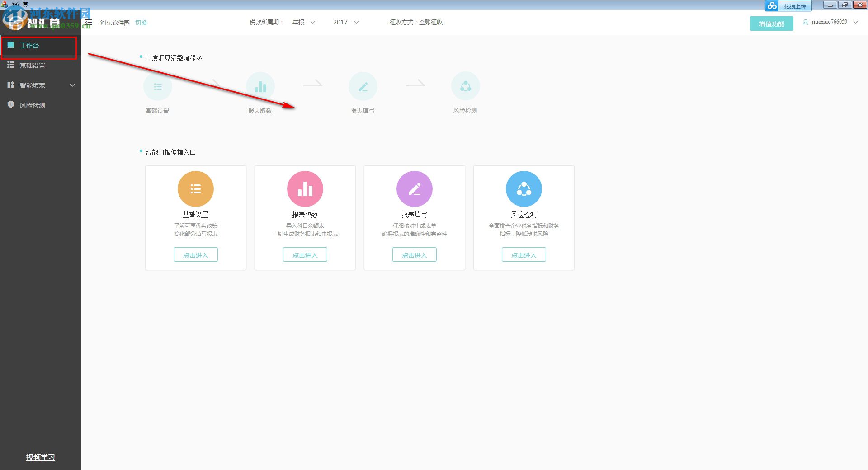Click the user account icon beside nuonuo766059
This screenshot has width=868, height=470.
click(806, 22)
